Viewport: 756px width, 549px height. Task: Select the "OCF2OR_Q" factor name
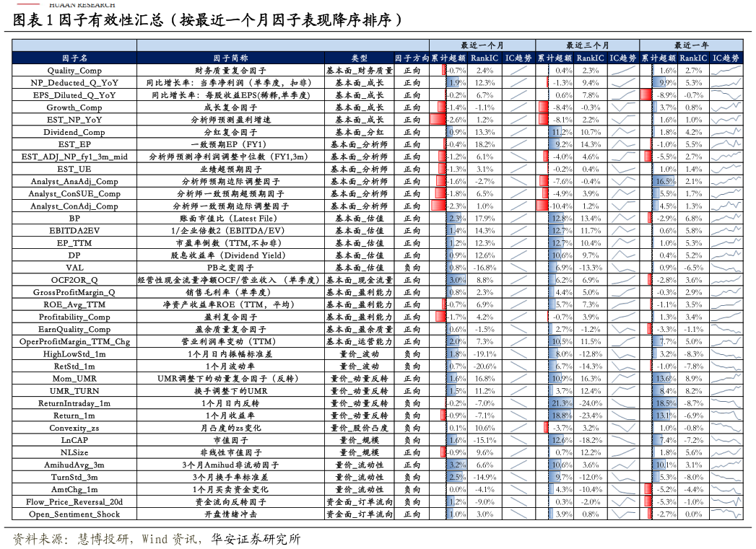[x=74, y=280]
